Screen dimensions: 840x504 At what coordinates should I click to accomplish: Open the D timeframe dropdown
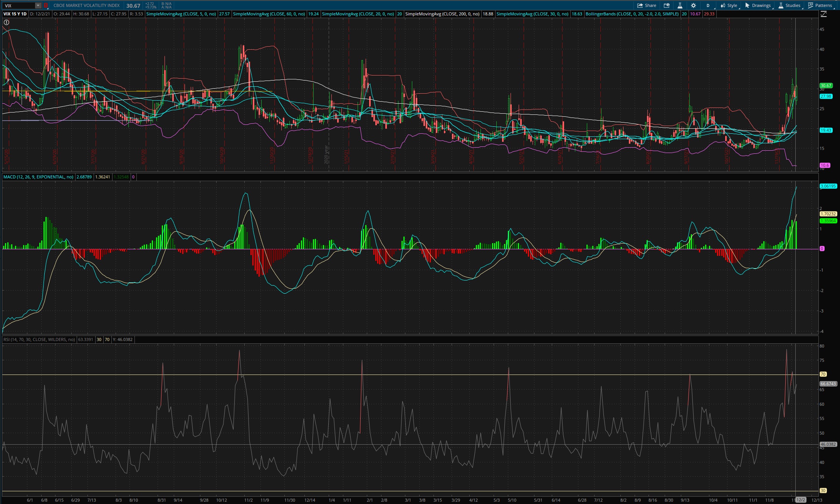coord(708,5)
